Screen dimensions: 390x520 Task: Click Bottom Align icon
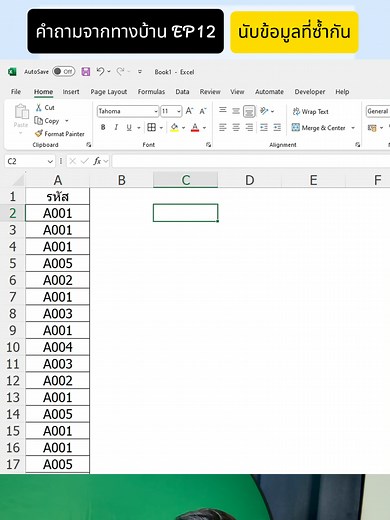(249, 111)
